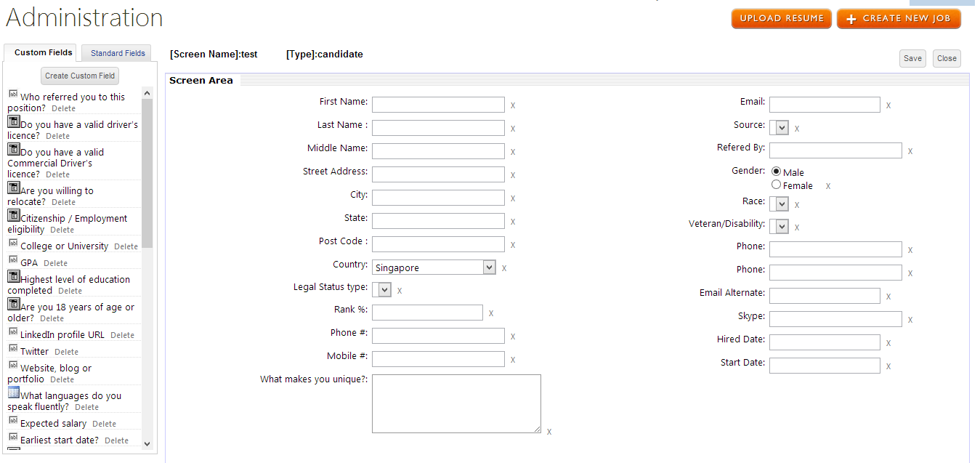Viewport: 980px width, 463px height.
Task: Click the Upload Resume button
Action: click(x=782, y=19)
